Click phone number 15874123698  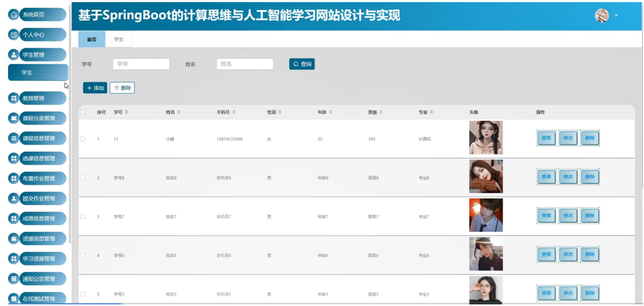coord(230,139)
